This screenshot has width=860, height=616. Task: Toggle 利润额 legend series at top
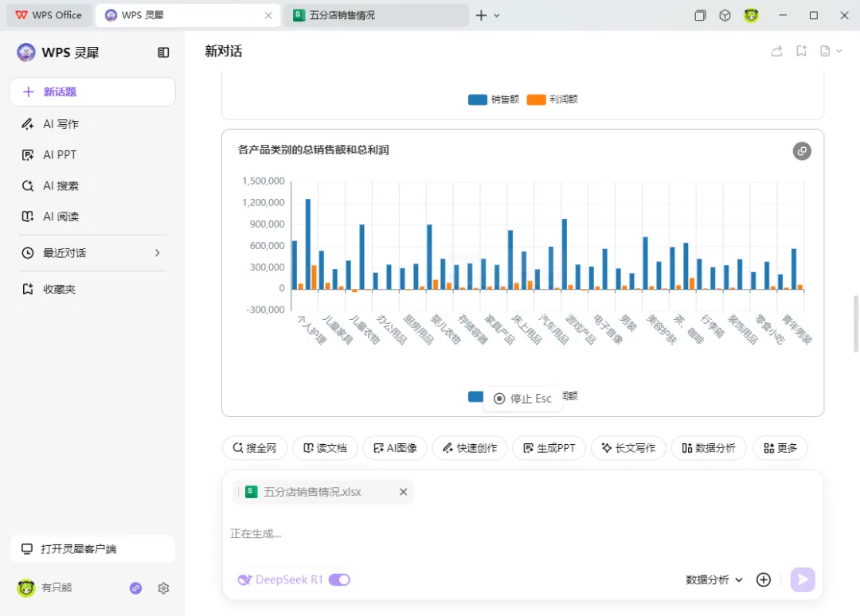pyautogui.click(x=553, y=99)
